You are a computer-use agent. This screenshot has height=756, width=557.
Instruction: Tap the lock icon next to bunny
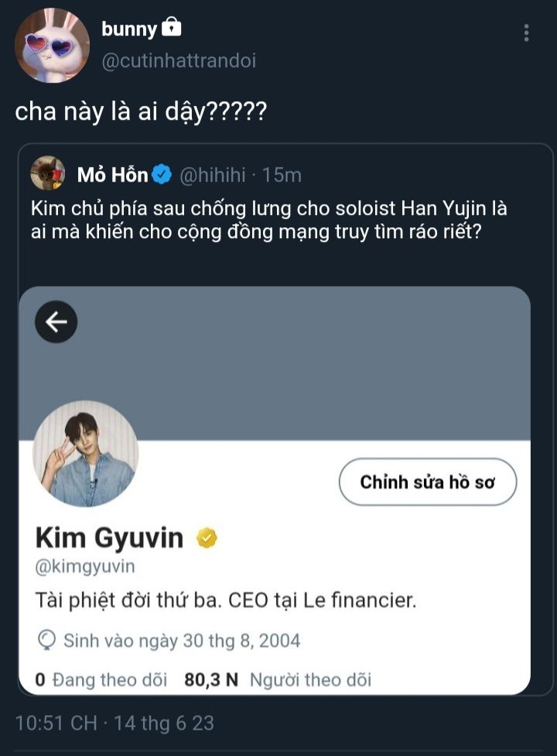(x=172, y=29)
